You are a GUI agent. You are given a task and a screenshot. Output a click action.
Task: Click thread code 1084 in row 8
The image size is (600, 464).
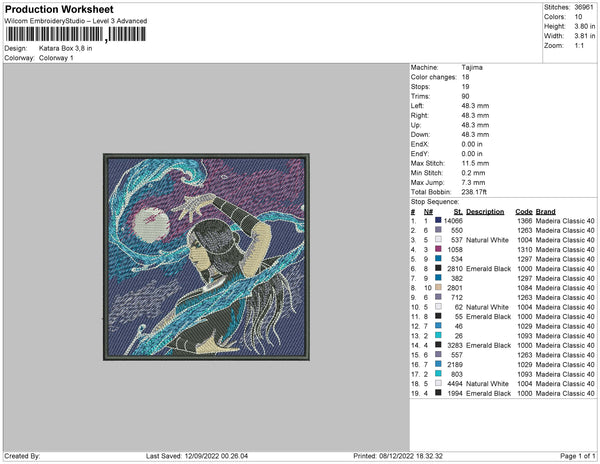525,288
